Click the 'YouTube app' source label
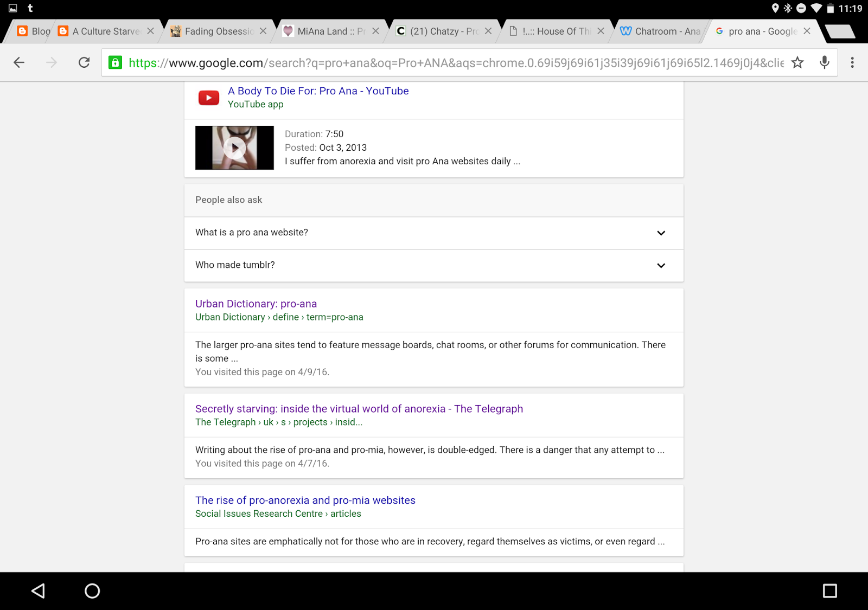This screenshot has height=610, width=868. point(256,104)
